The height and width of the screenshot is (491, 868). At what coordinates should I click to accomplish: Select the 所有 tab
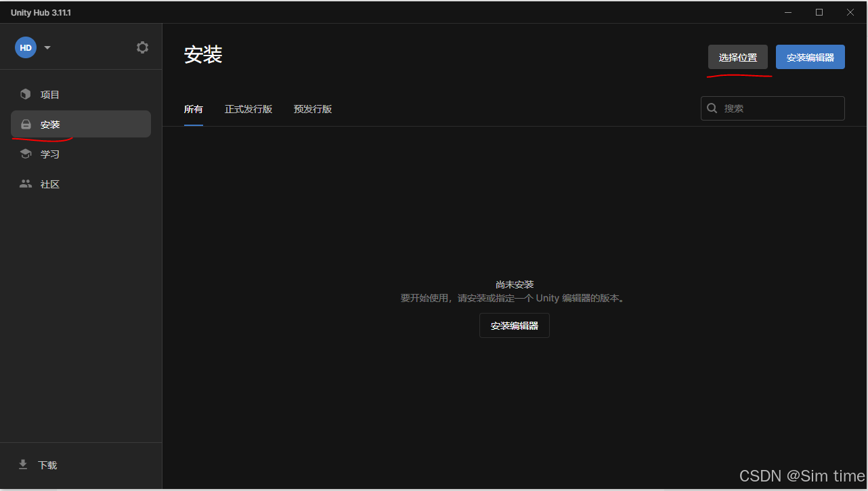point(193,108)
